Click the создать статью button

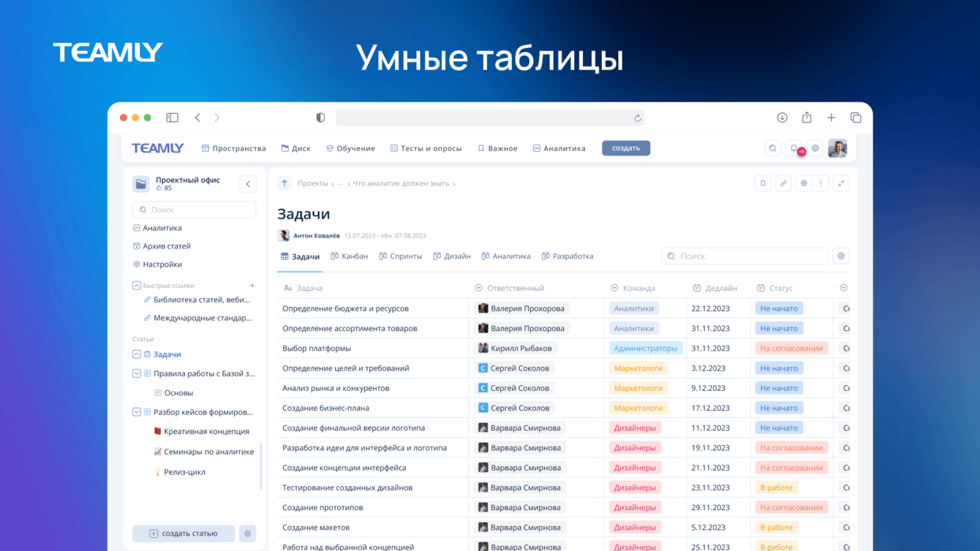184,533
